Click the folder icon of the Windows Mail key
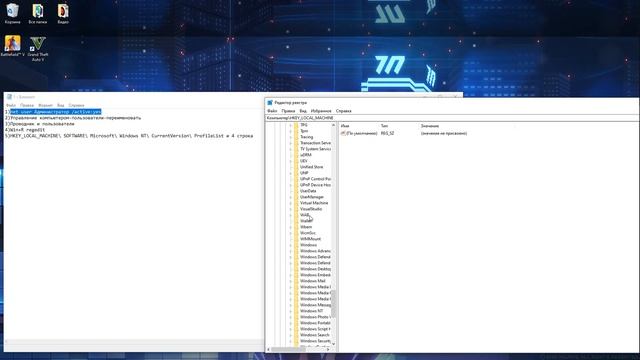The width and height of the screenshot is (640, 360). [296, 281]
